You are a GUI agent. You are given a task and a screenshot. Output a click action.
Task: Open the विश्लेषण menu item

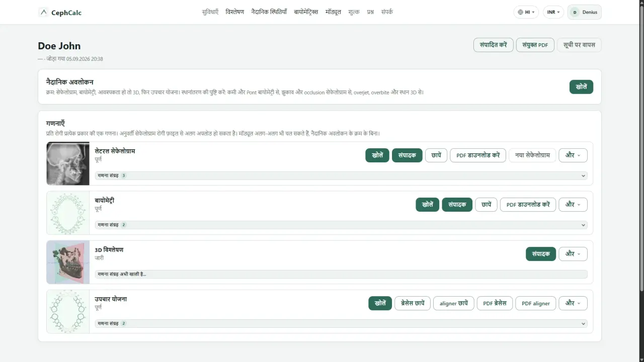click(x=235, y=12)
